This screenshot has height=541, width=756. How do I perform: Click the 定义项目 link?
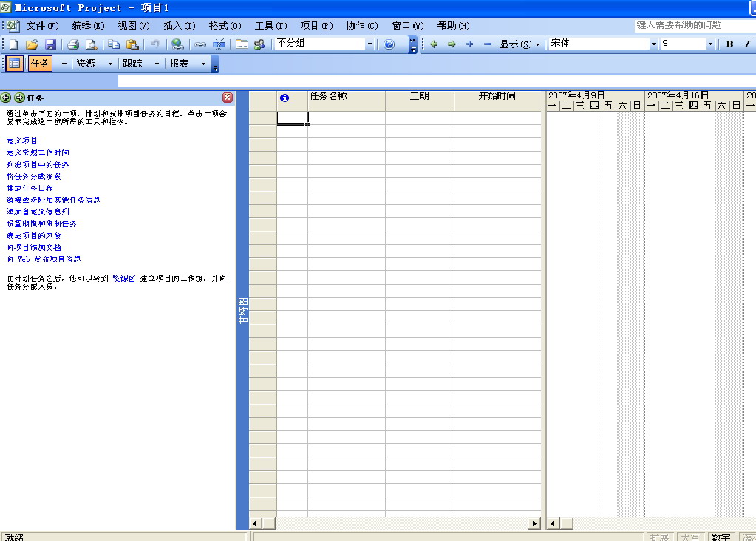22,141
